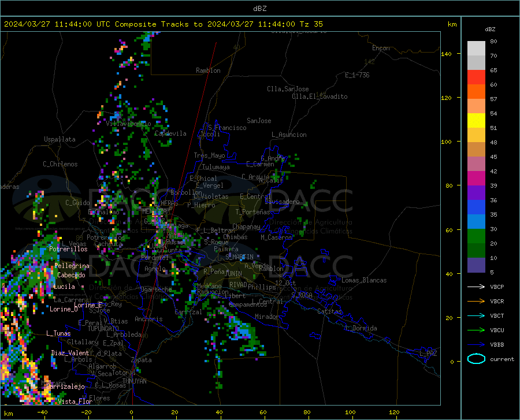Viewport: 520px width, 420px height.
Task: Select the bright green swatch below 30 dBZ
Action: (x=476, y=236)
